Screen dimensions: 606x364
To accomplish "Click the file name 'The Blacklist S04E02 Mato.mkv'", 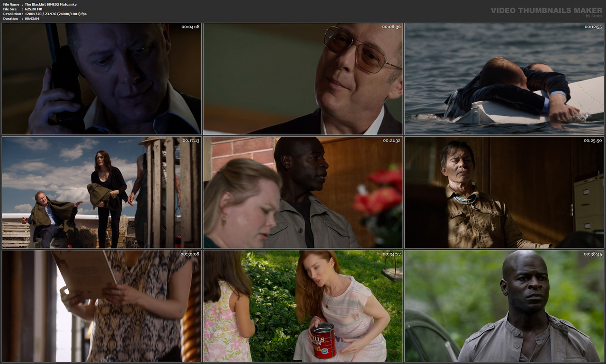I will pos(51,4).
